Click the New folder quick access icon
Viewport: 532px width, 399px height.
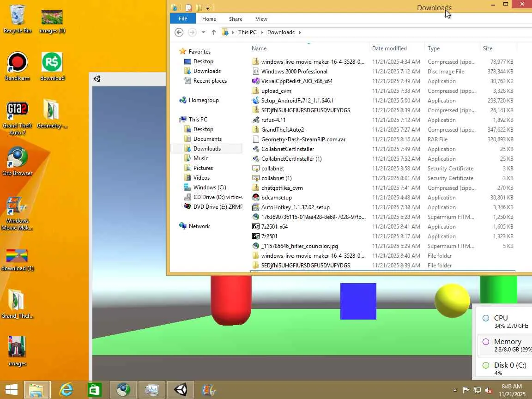199,7
